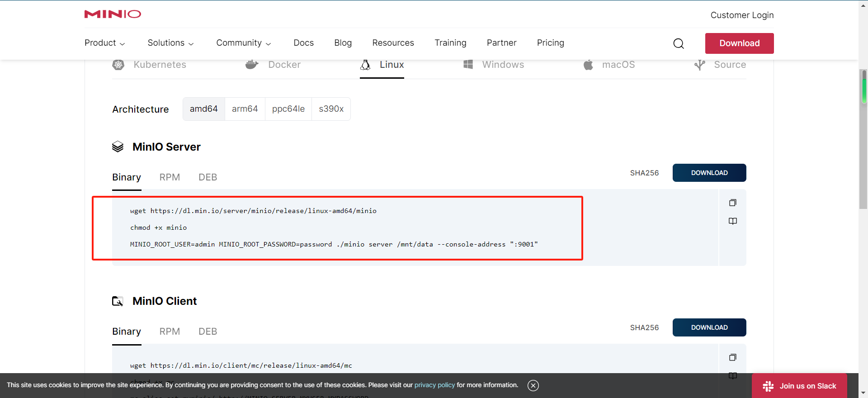Select DEB tab under MinIO Server
The image size is (868, 398).
208,177
